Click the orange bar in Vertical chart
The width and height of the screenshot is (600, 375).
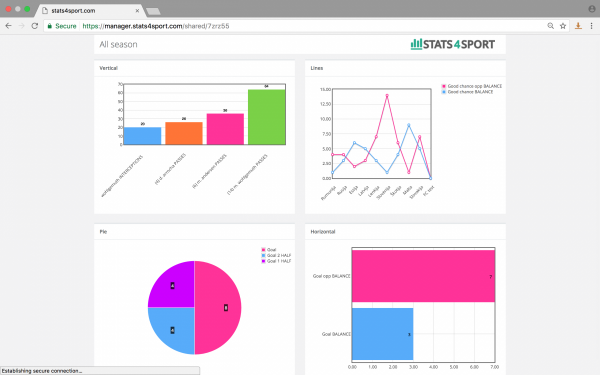click(x=184, y=133)
